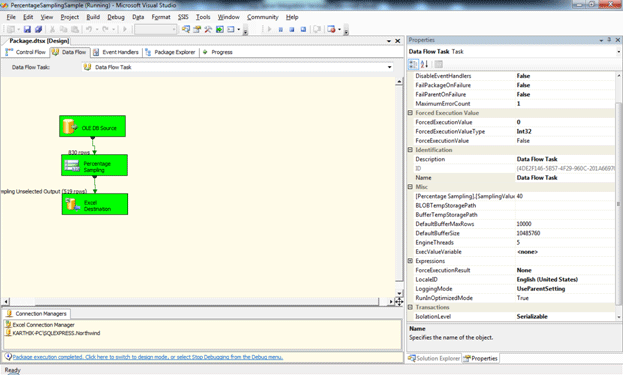Screen dimensions: 623x375
Task: Click the Stop Debugging square icon
Action: point(292,29)
